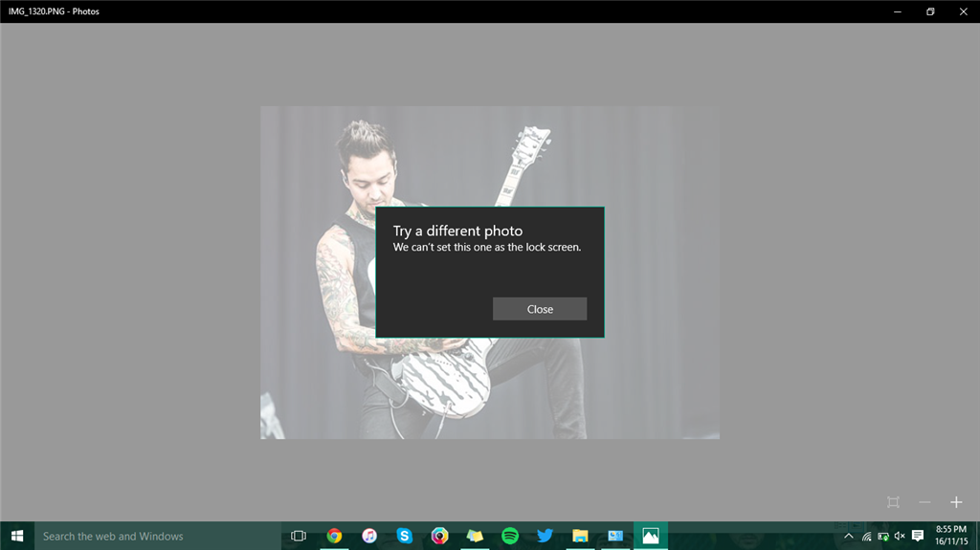
Task: Click the battery status tray icon
Action: [883, 536]
